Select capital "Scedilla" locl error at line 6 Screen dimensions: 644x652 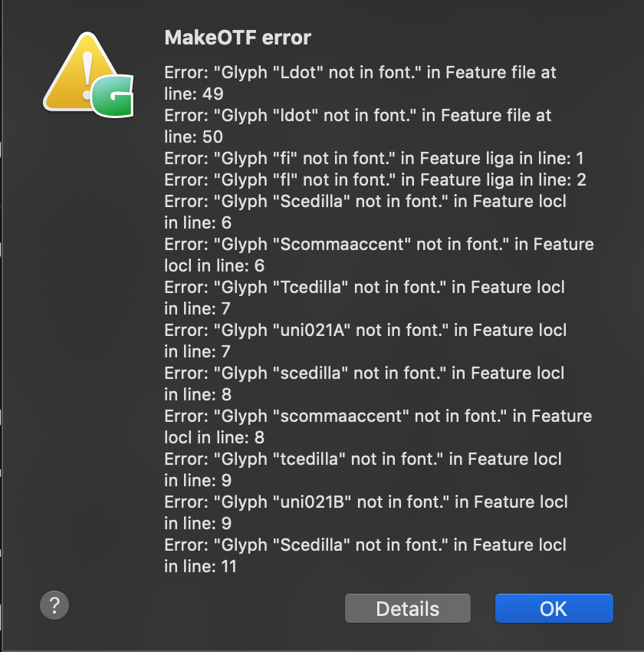click(365, 212)
